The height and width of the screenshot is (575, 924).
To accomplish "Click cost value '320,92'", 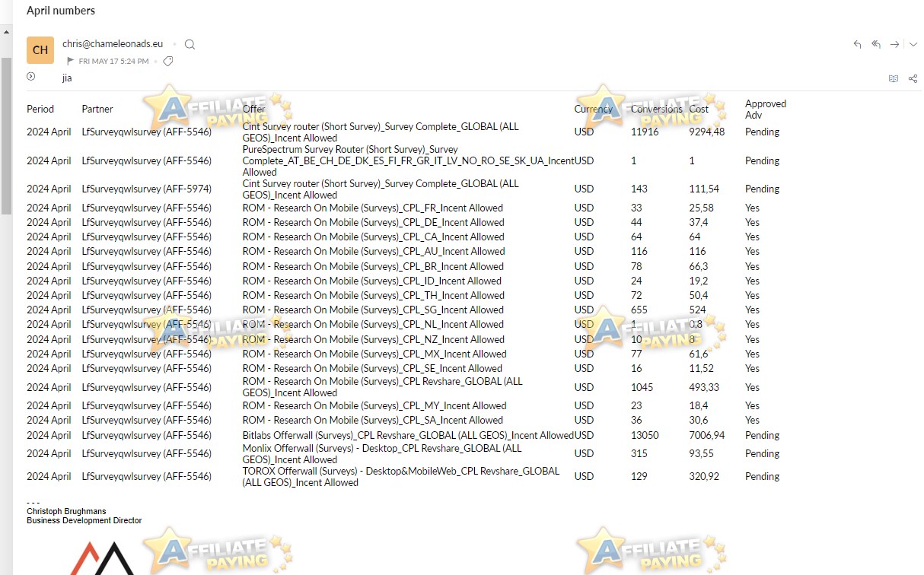I will [x=704, y=476].
